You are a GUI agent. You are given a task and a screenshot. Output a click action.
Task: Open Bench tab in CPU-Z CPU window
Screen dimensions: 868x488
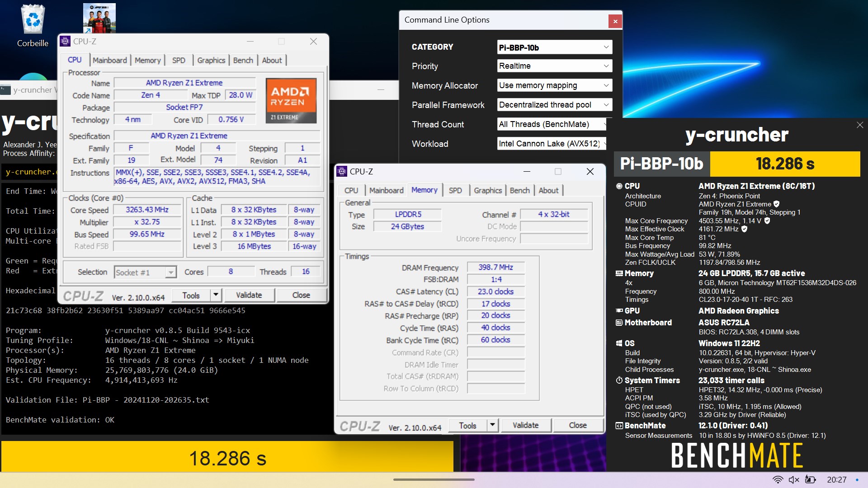pos(243,61)
